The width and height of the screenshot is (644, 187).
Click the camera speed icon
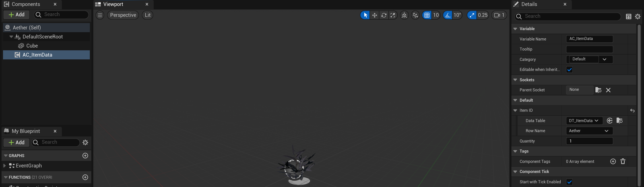tap(497, 15)
